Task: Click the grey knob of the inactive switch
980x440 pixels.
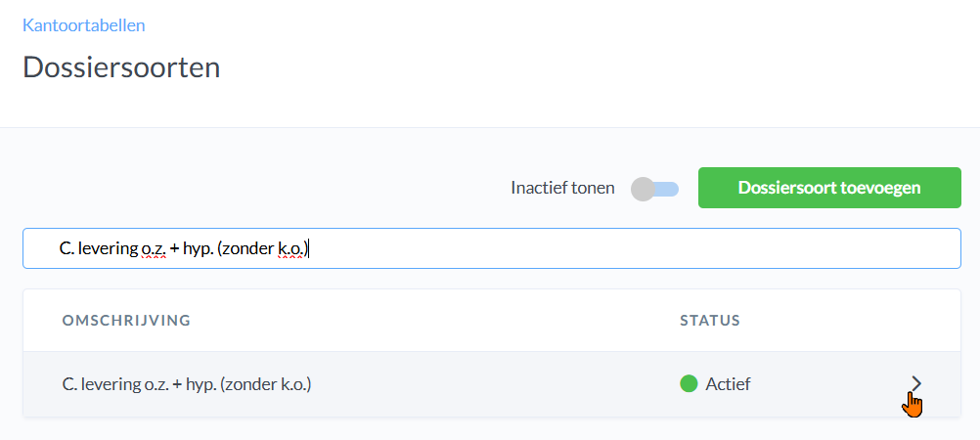Action: point(643,189)
